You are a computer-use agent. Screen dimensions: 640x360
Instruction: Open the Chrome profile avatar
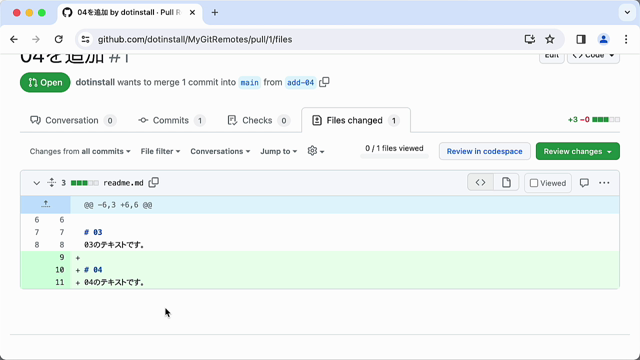point(603,39)
